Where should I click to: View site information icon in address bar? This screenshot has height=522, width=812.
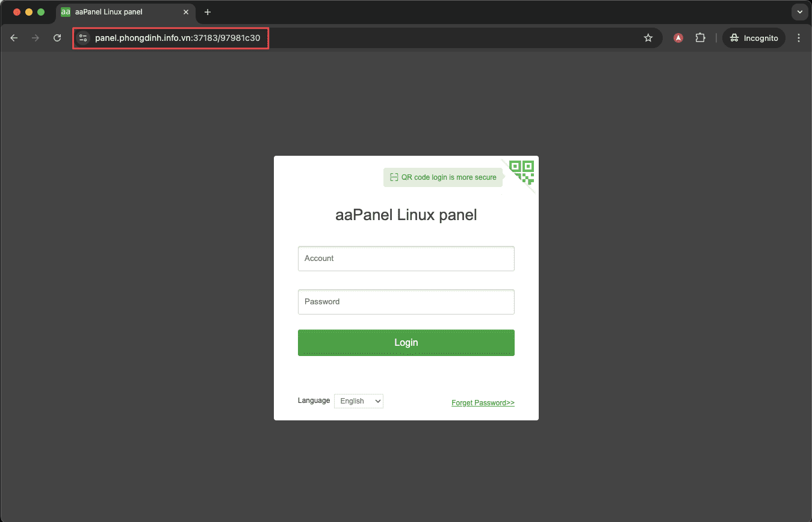83,38
